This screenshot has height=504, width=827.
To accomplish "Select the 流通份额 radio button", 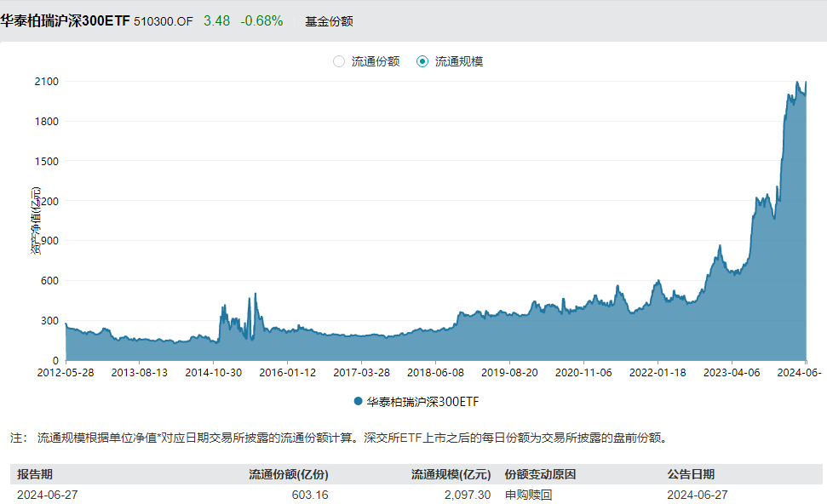I will click(x=339, y=61).
